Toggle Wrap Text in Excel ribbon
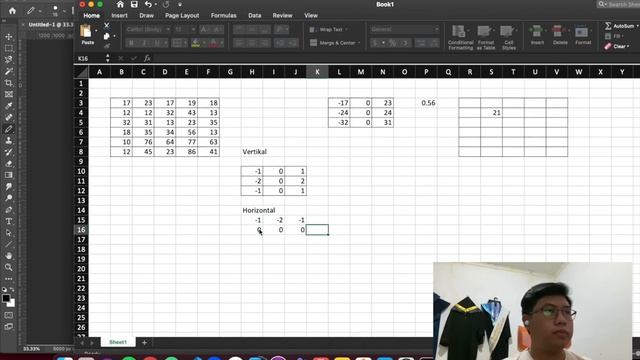The image size is (640, 360). click(x=328, y=29)
